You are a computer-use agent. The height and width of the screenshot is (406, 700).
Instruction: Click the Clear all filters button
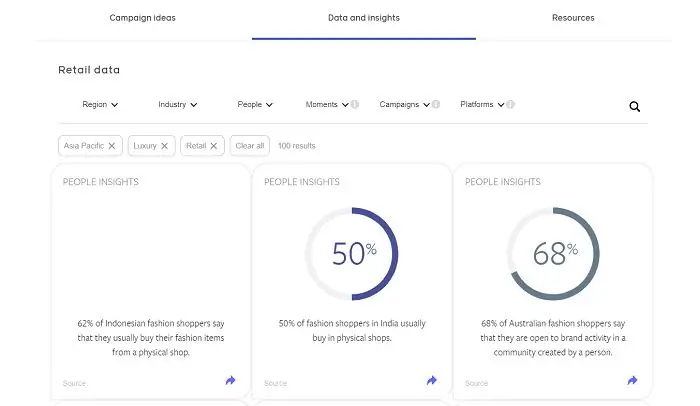click(x=250, y=146)
